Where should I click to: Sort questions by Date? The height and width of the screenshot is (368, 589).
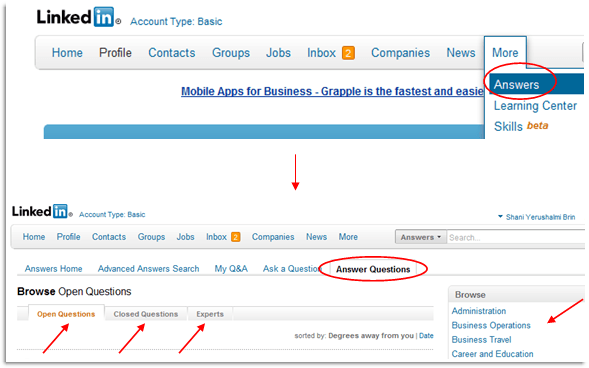426,336
